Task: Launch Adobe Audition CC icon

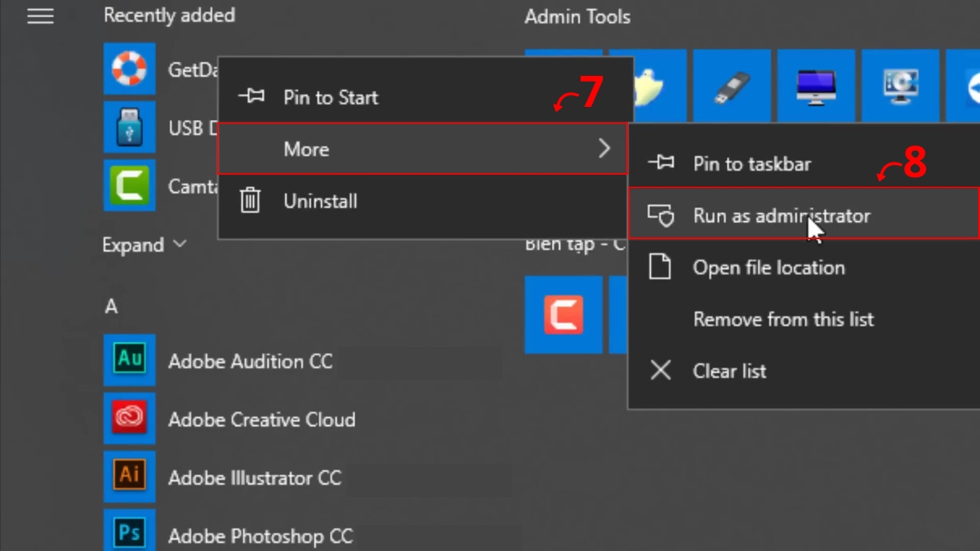Action: 129,360
